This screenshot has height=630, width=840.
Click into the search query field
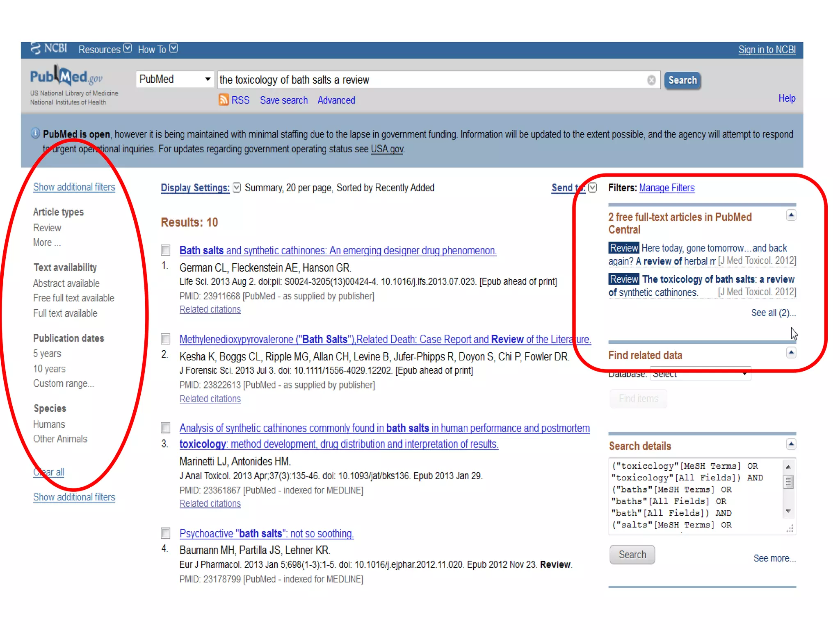coord(431,80)
